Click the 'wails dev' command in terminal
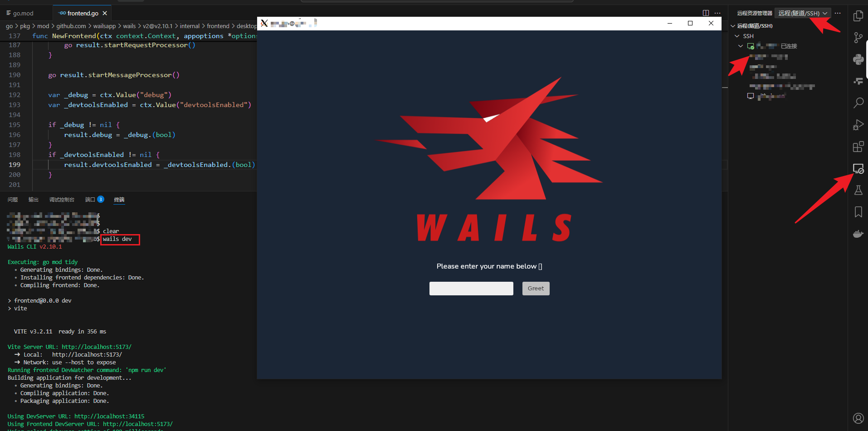The height and width of the screenshot is (431, 868). pos(117,239)
